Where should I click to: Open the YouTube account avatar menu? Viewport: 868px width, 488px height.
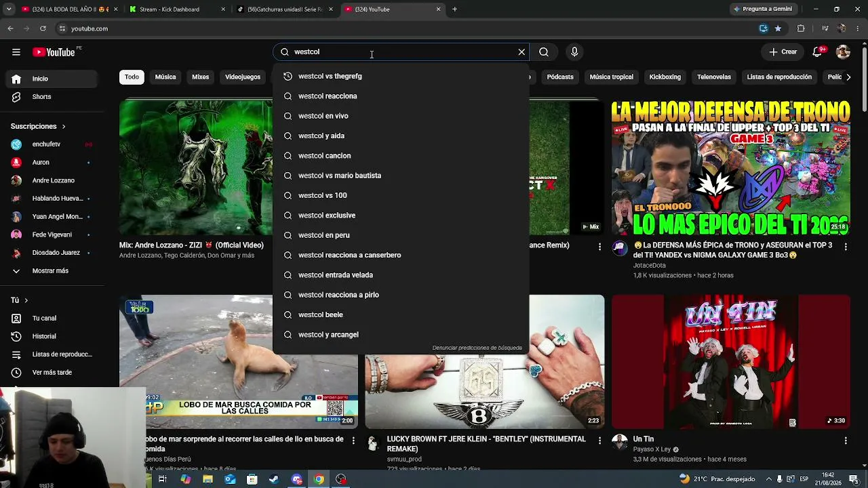[x=843, y=52]
